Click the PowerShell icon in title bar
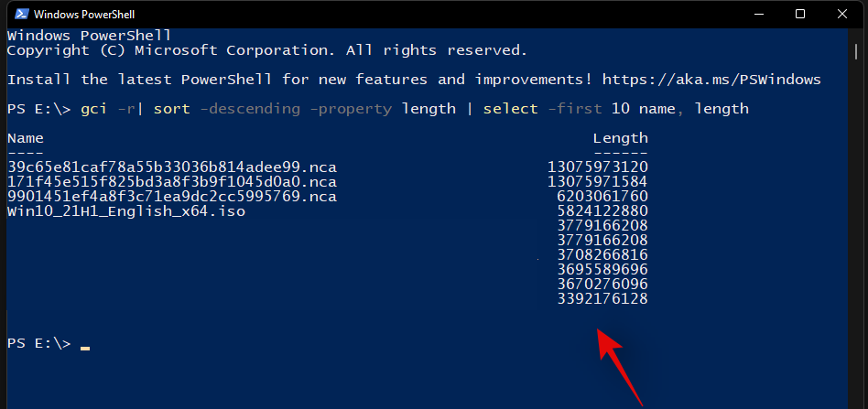The height and width of the screenshot is (409, 868). point(17,15)
